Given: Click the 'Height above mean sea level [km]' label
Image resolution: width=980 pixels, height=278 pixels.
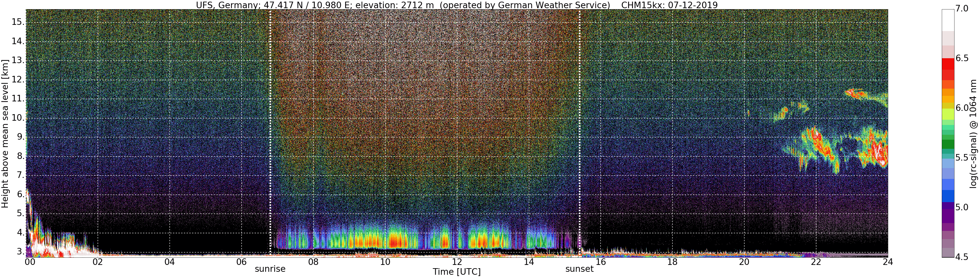Looking at the screenshot, I should (x=5, y=133).
